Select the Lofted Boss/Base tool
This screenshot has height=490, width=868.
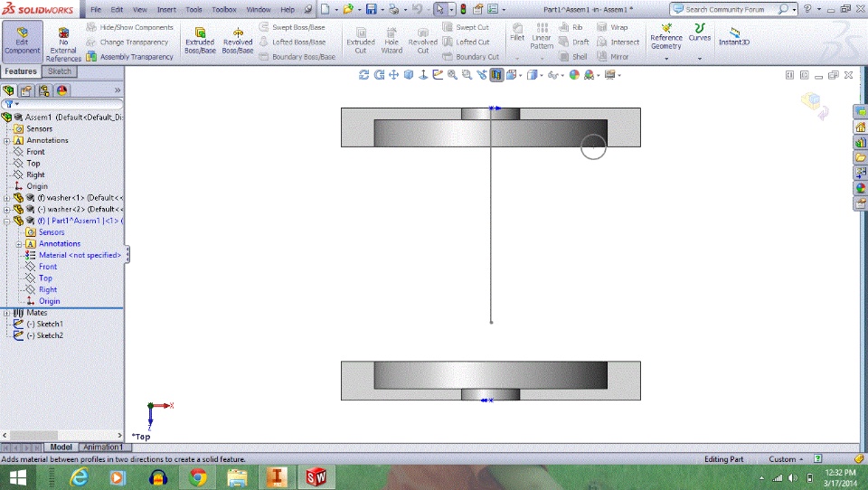(292, 42)
